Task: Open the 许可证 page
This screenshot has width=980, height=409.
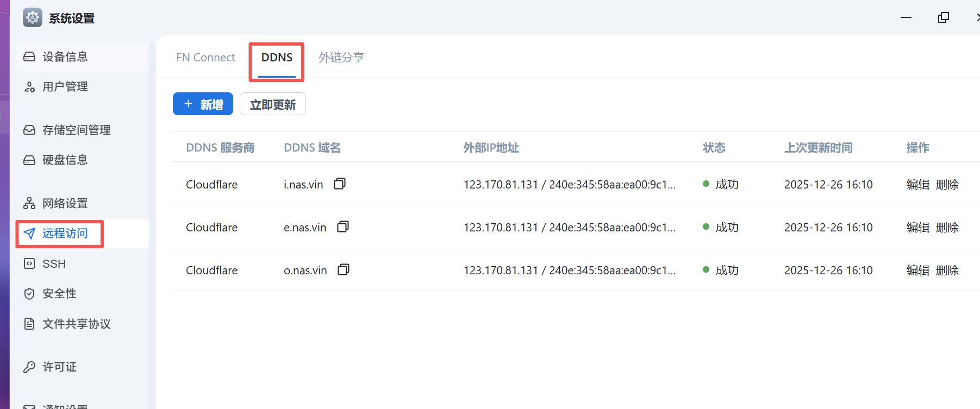Action: tap(83, 367)
